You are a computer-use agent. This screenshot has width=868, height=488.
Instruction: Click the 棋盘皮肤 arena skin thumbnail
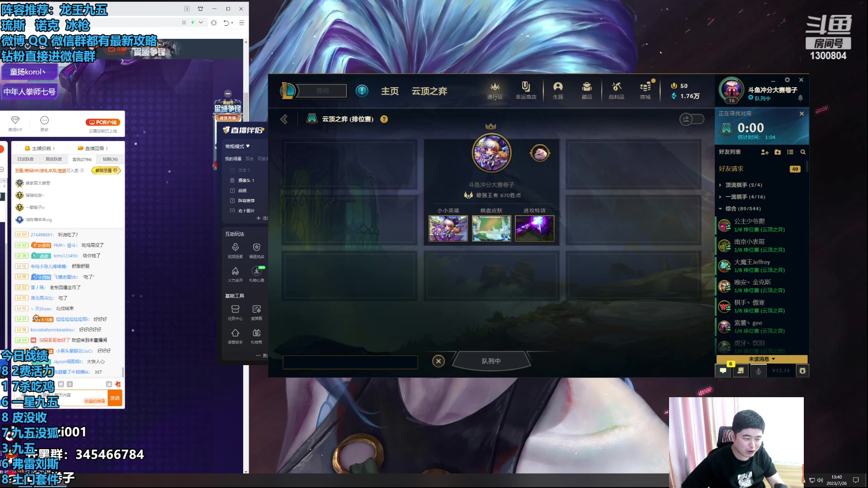click(491, 228)
